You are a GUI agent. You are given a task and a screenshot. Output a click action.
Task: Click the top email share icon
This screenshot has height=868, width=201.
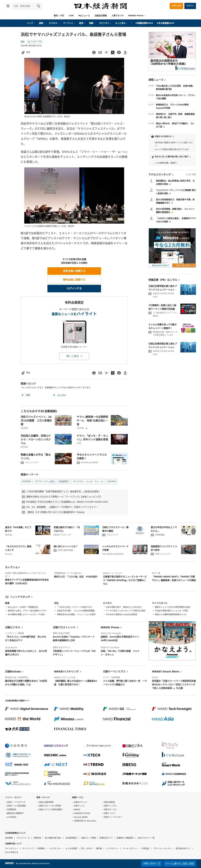click(x=100, y=53)
